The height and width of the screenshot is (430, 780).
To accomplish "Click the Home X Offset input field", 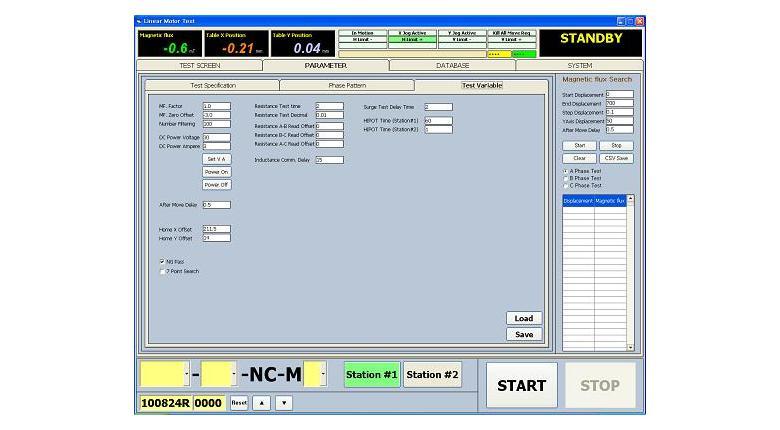I will point(216,229).
